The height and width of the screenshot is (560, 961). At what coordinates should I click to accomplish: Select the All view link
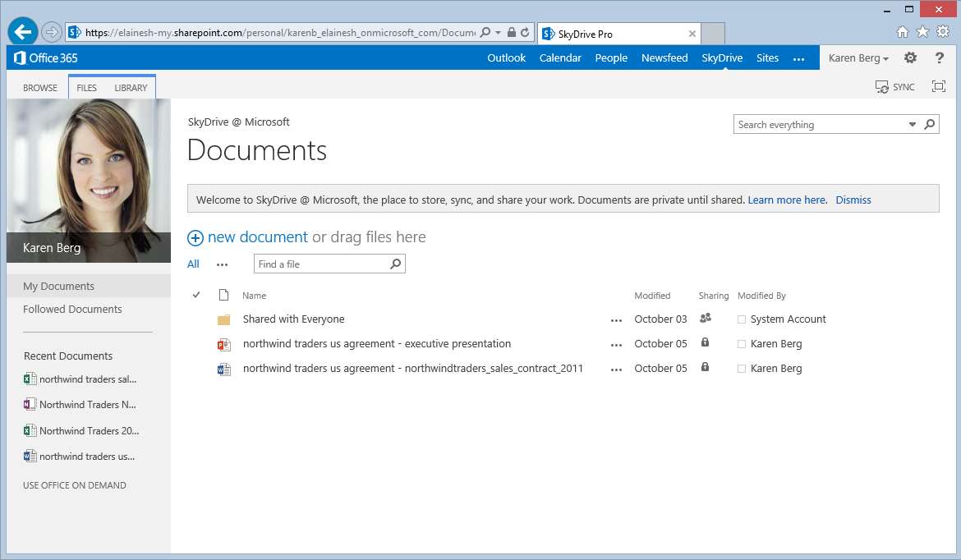click(x=193, y=264)
